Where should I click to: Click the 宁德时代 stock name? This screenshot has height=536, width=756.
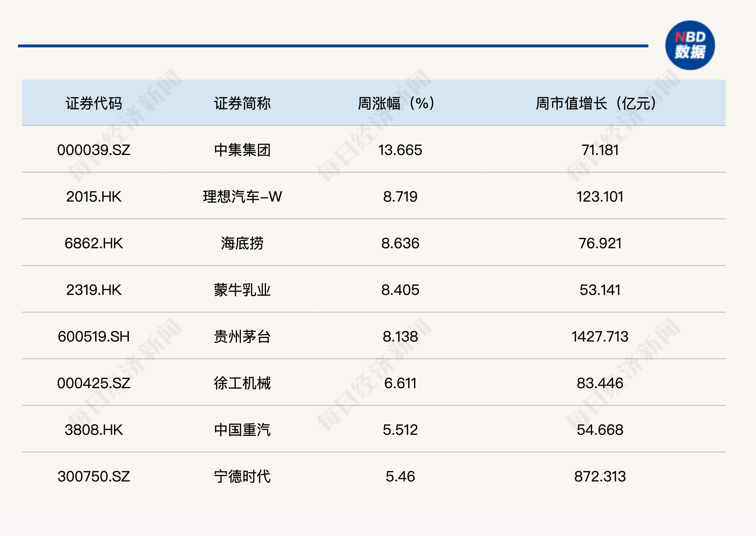(x=242, y=476)
